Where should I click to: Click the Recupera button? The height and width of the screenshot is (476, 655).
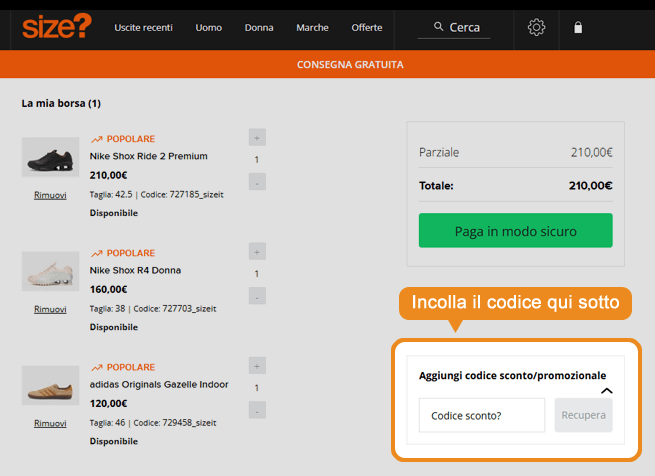[x=583, y=415]
